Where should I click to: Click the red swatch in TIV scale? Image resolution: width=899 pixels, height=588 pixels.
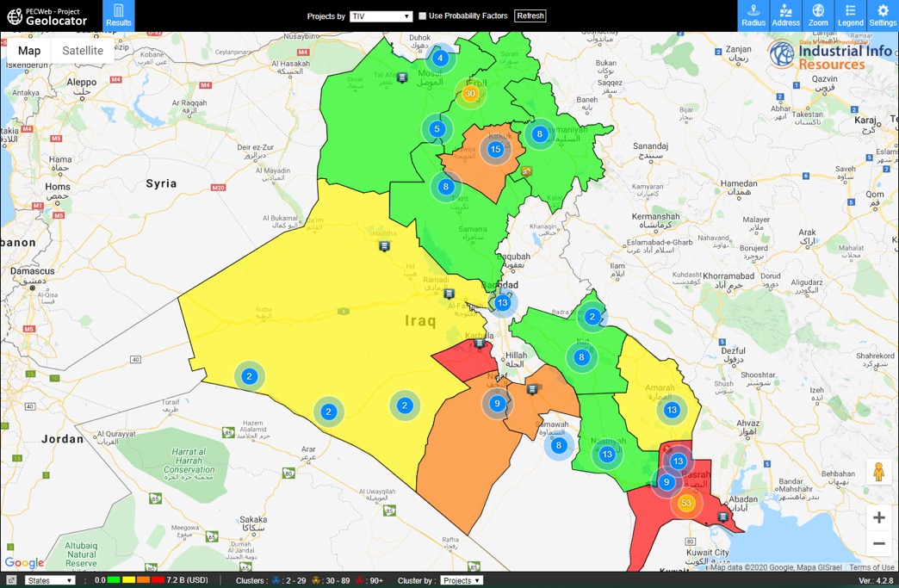(158, 581)
